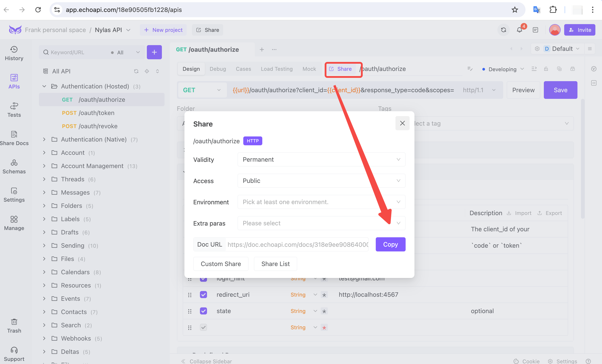Switch to the Debug tab
Screen dimensions: 602x364
218,69
